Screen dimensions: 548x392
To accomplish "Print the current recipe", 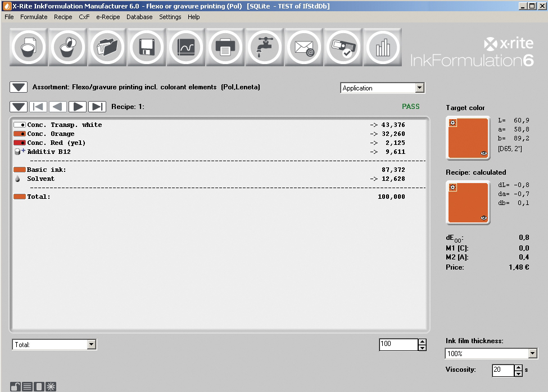I will tap(225, 47).
